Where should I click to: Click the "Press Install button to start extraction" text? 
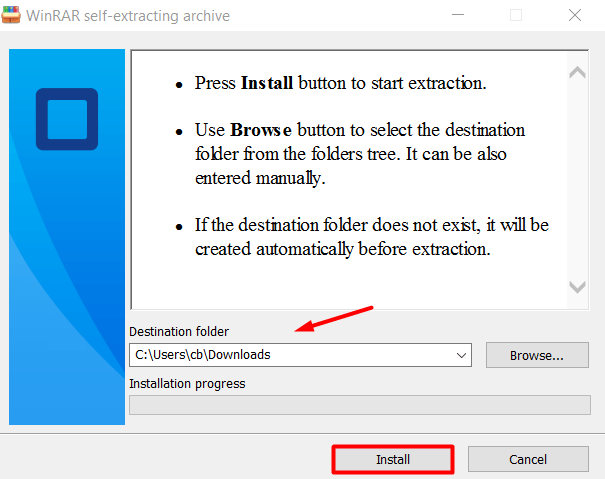[x=340, y=83]
